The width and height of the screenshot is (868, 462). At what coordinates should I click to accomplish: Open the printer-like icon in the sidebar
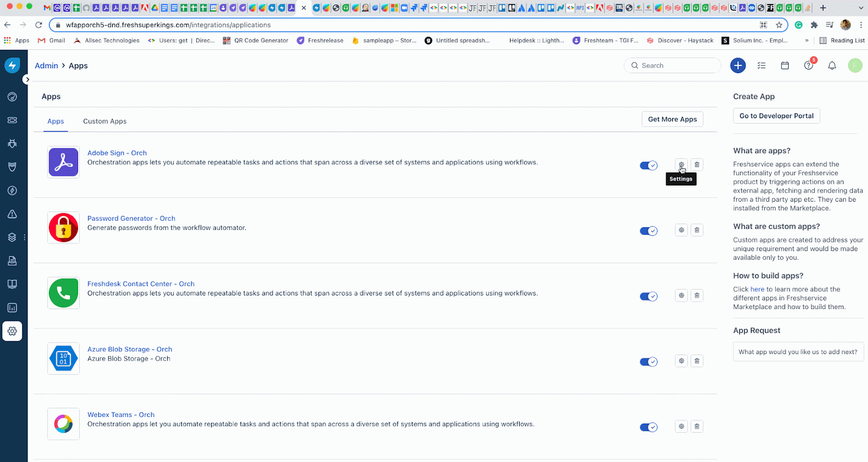[x=12, y=261]
